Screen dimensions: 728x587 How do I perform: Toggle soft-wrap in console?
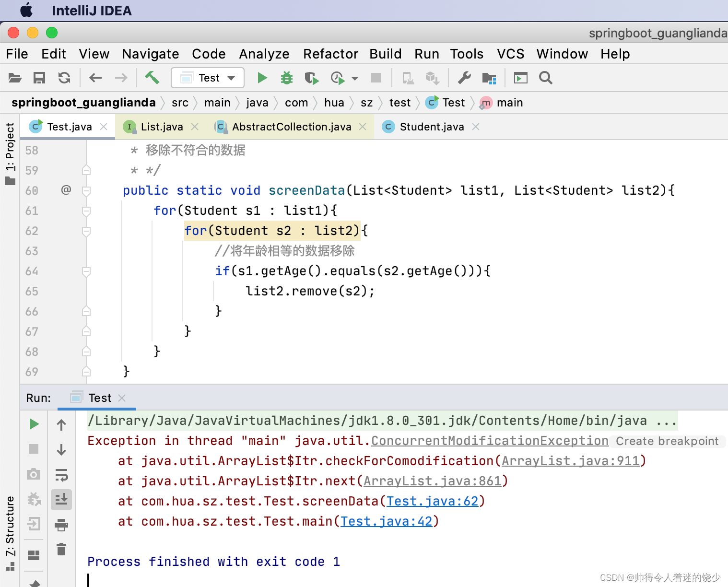(x=61, y=475)
